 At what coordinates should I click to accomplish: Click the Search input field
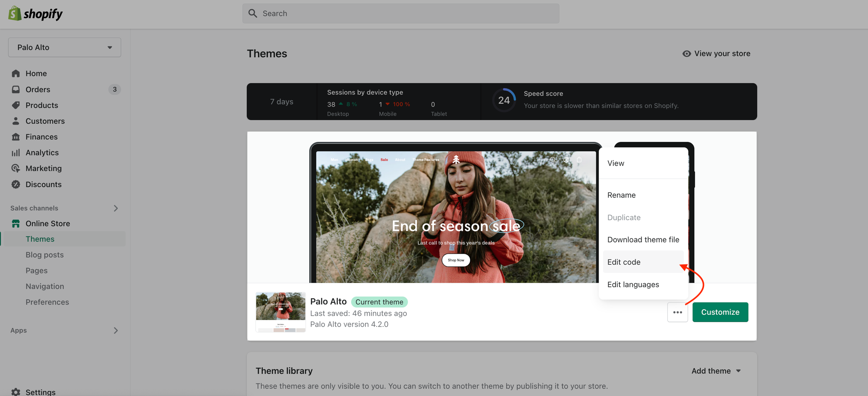click(x=400, y=14)
